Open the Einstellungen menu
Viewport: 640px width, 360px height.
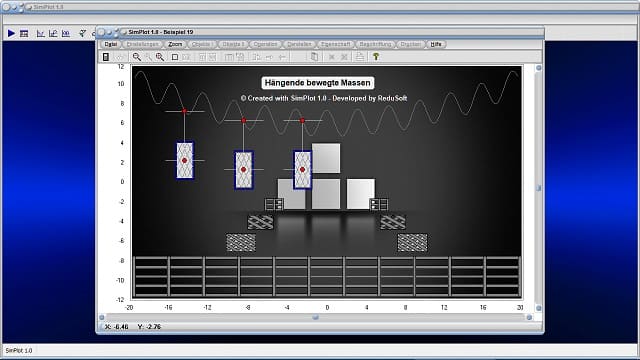pos(142,44)
